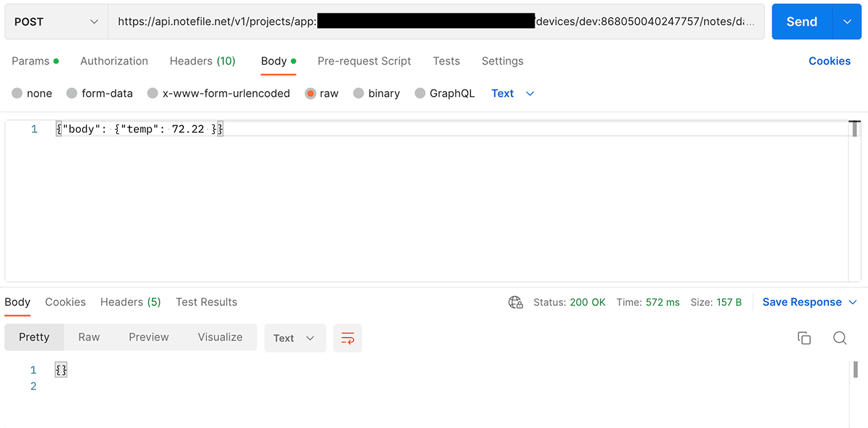The image size is (868, 428).
Task: Open the response Cookies tab
Action: pos(65,302)
